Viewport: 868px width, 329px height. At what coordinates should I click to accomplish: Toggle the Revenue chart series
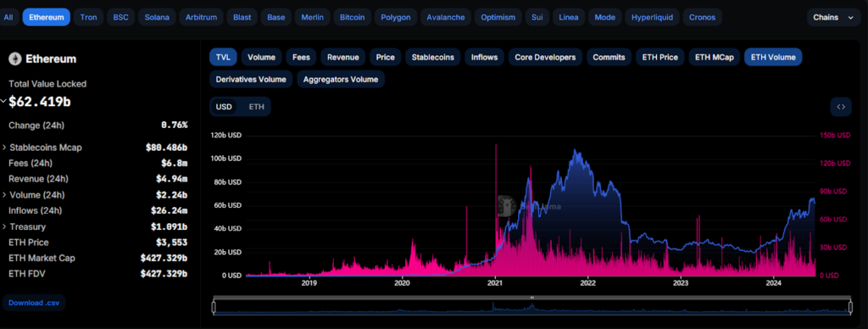pos(342,57)
